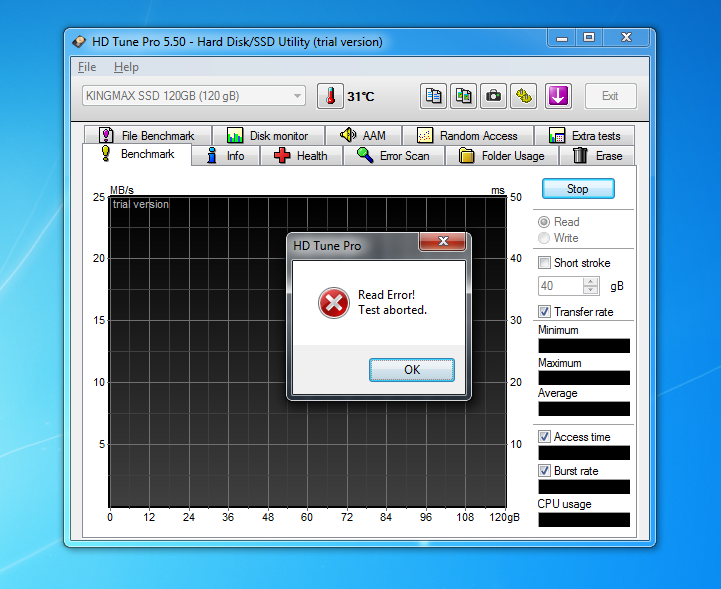Close the HD Tune Pro error dialog
Image resolution: width=721 pixels, height=589 pixels.
(x=442, y=241)
